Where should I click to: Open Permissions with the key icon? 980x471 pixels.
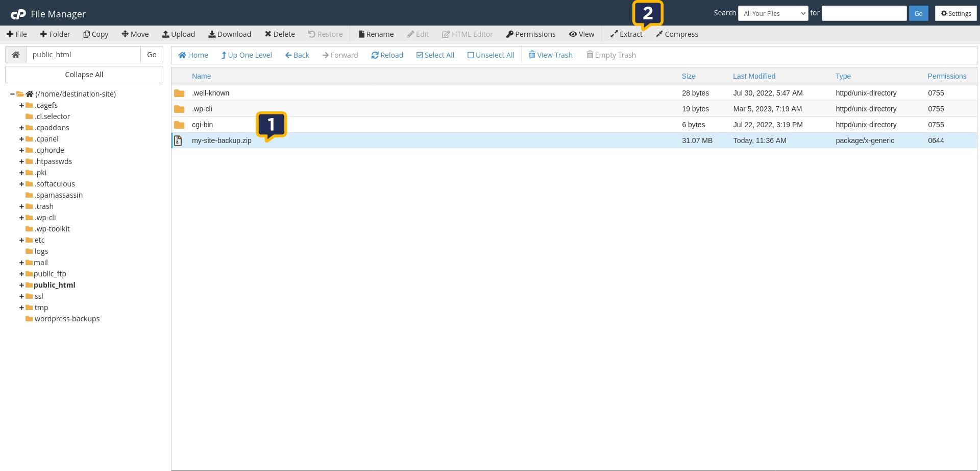tap(509, 34)
